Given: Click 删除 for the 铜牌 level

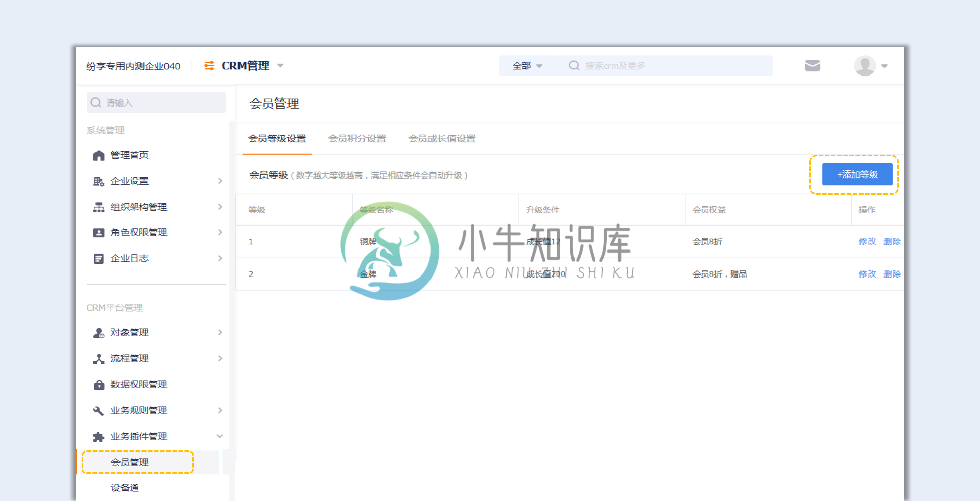Looking at the screenshot, I should [x=892, y=241].
